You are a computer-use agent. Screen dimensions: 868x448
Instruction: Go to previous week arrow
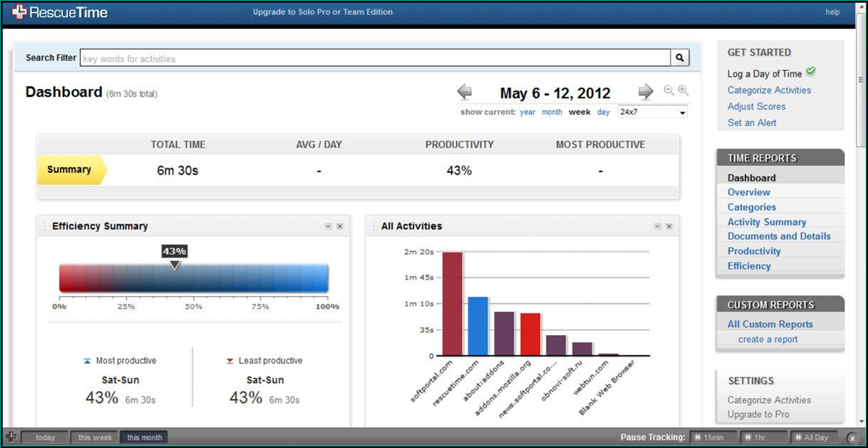click(x=465, y=93)
